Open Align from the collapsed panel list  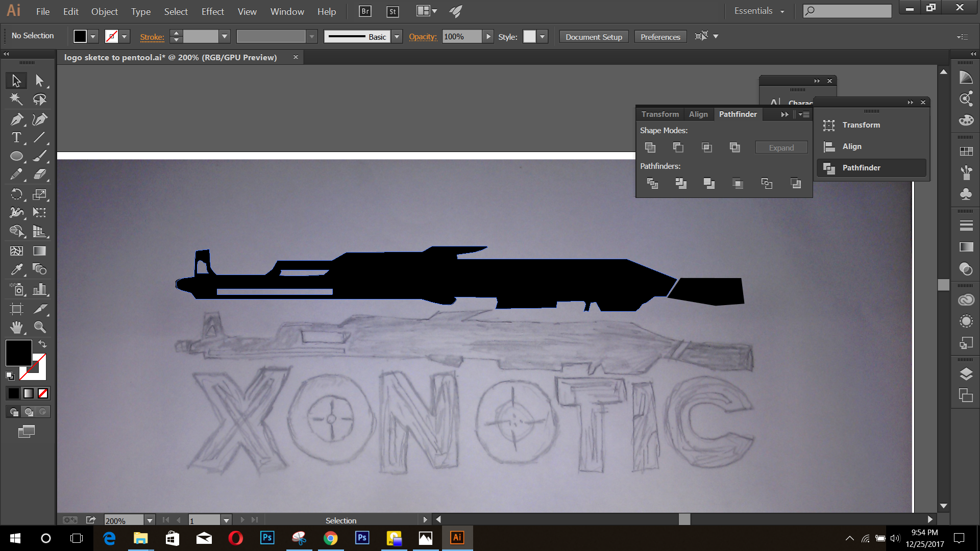coord(872,146)
